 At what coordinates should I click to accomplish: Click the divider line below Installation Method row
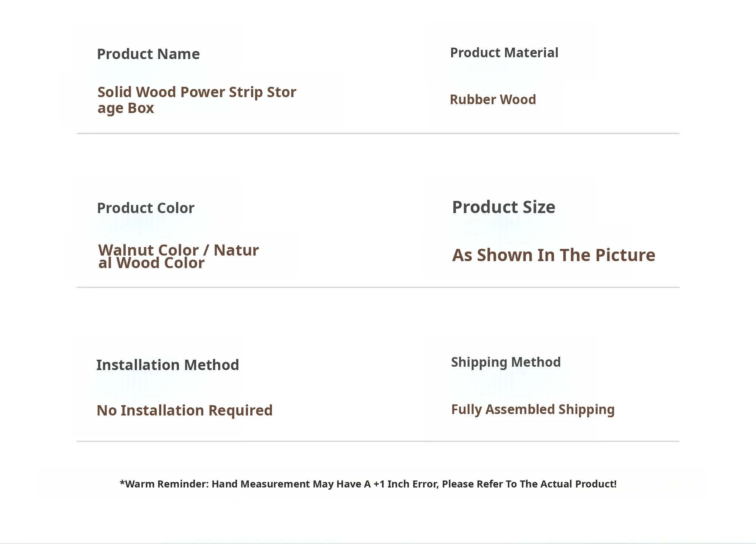tap(378, 441)
